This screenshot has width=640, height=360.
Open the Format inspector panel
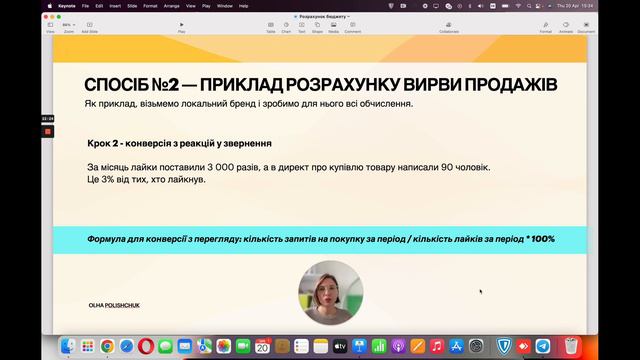click(546, 27)
